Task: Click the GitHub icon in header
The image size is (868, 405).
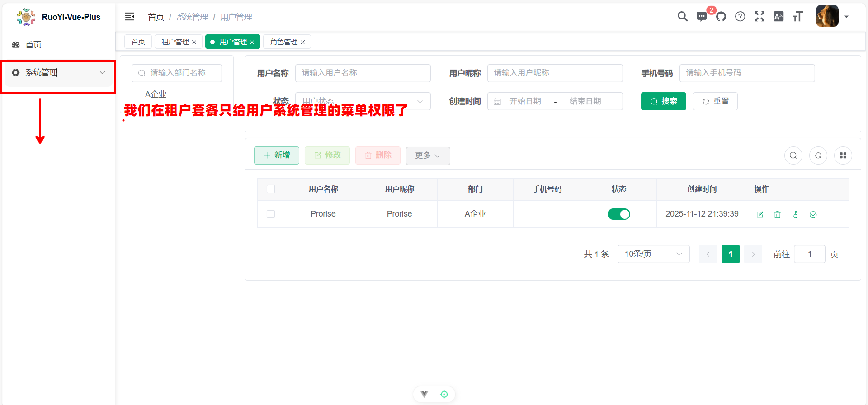Action: tap(721, 17)
